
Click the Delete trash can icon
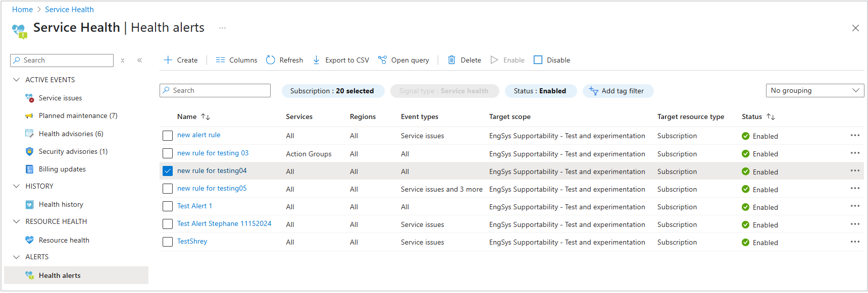(452, 60)
